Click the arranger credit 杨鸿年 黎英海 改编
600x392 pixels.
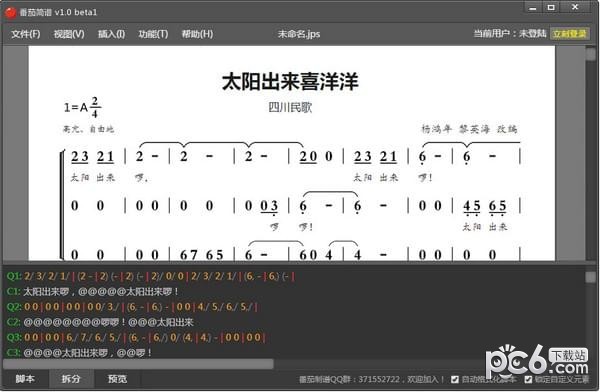(x=470, y=129)
